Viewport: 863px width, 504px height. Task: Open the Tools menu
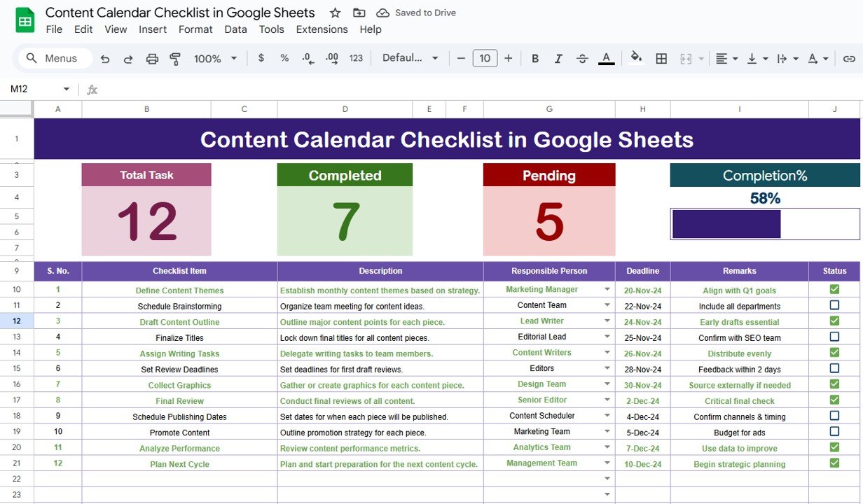(x=271, y=29)
